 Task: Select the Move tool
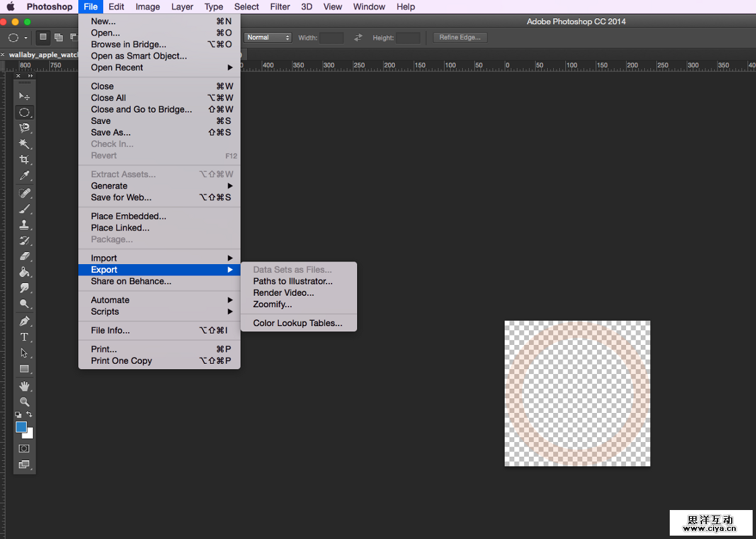tap(24, 96)
